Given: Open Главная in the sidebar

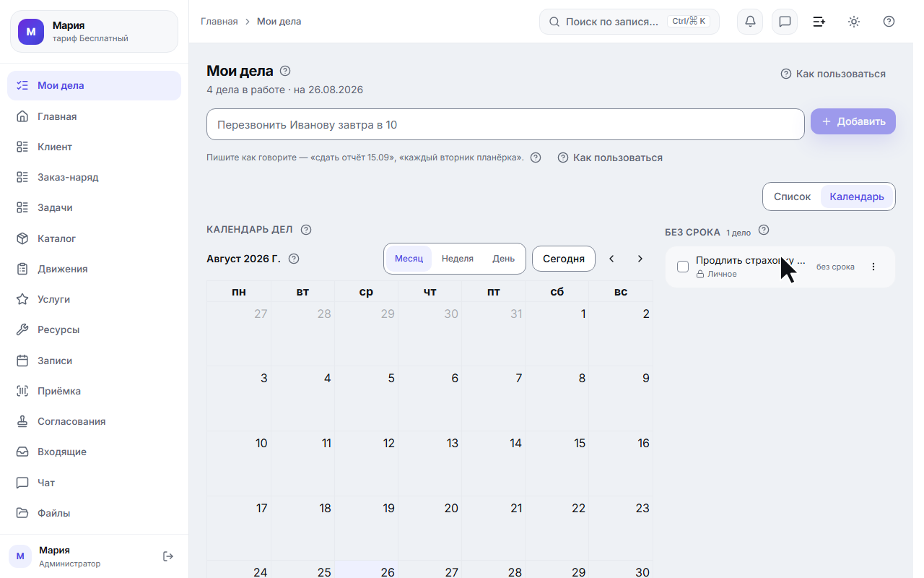Looking at the screenshot, I should click(x=94, y=116).
